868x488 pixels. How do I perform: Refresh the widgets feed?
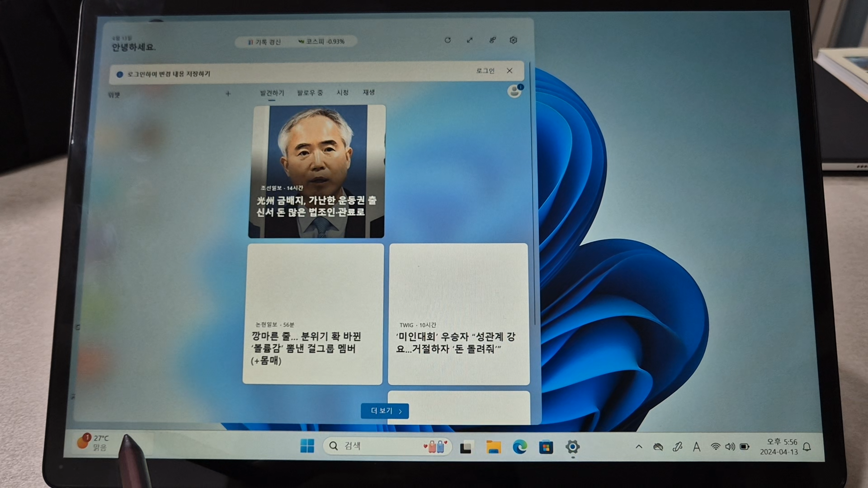(448, 40)
